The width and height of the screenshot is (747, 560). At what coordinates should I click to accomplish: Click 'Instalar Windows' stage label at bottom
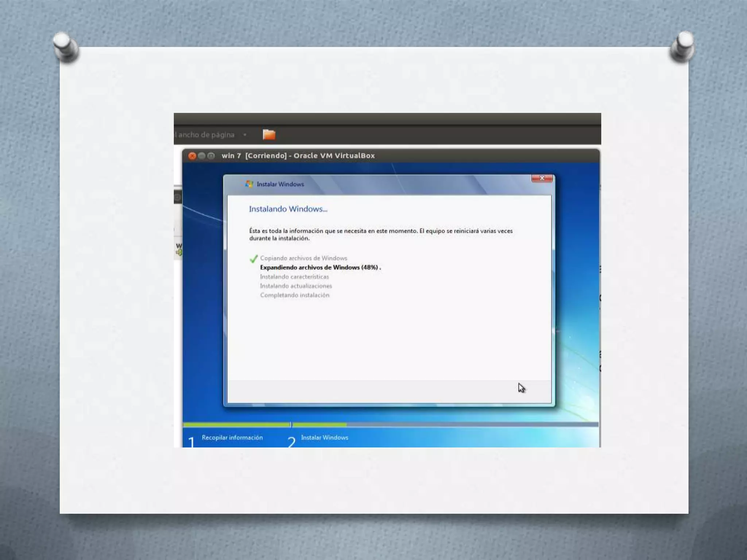click(325, 437)
